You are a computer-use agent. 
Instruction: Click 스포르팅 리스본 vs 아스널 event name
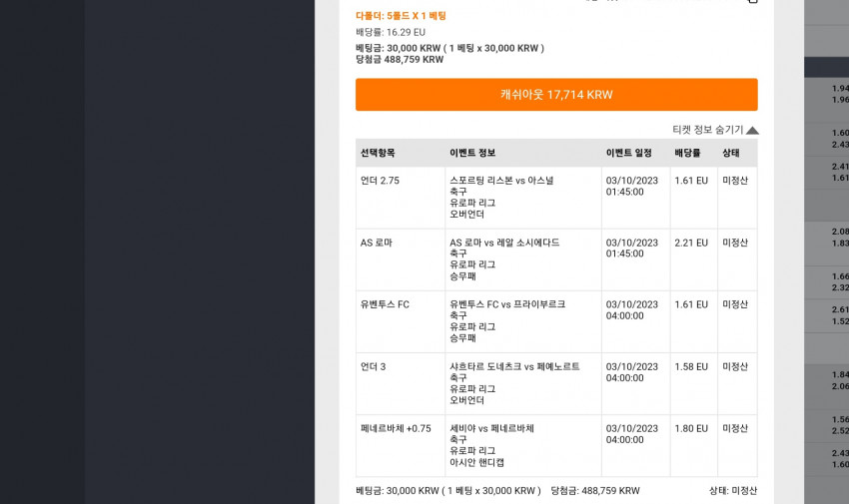501,181
